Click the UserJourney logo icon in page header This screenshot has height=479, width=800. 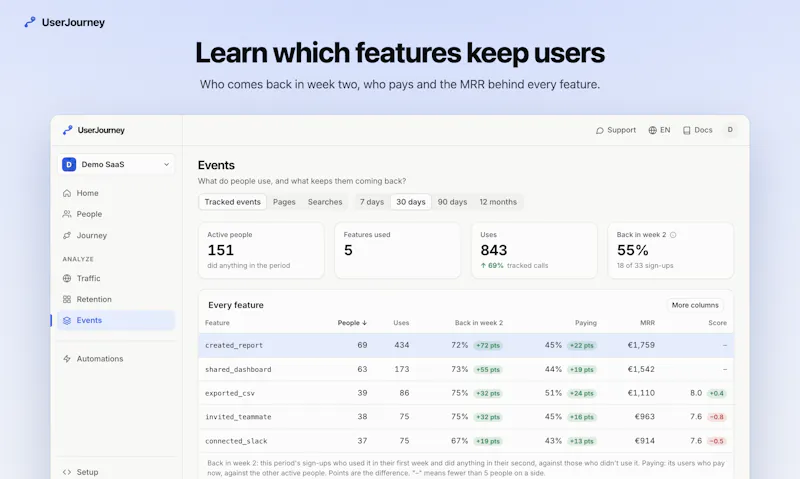(30, 22)
